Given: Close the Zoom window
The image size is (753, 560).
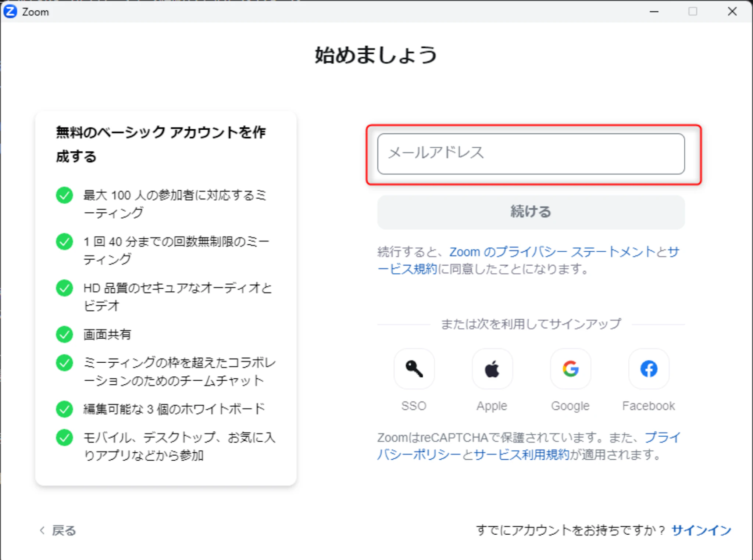Looking at the screenshot, I should coord(732,12).
